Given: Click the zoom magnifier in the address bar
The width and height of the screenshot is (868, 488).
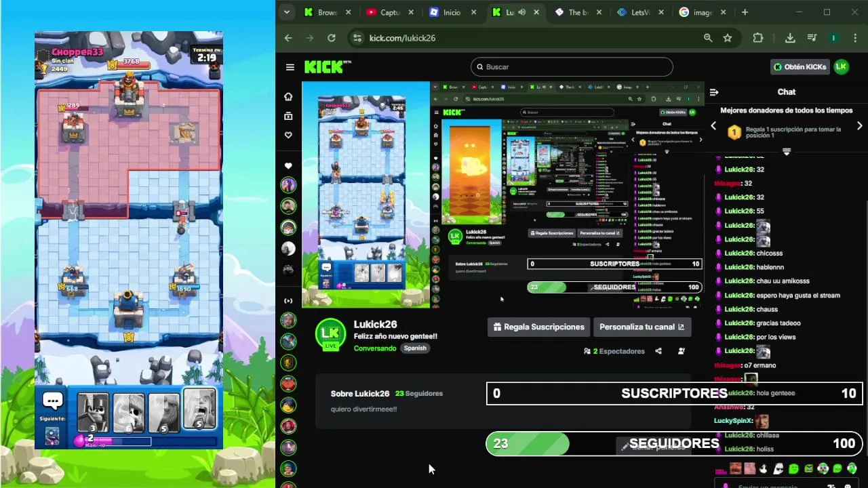Looking at the screenshot, I should click(708, 38).
